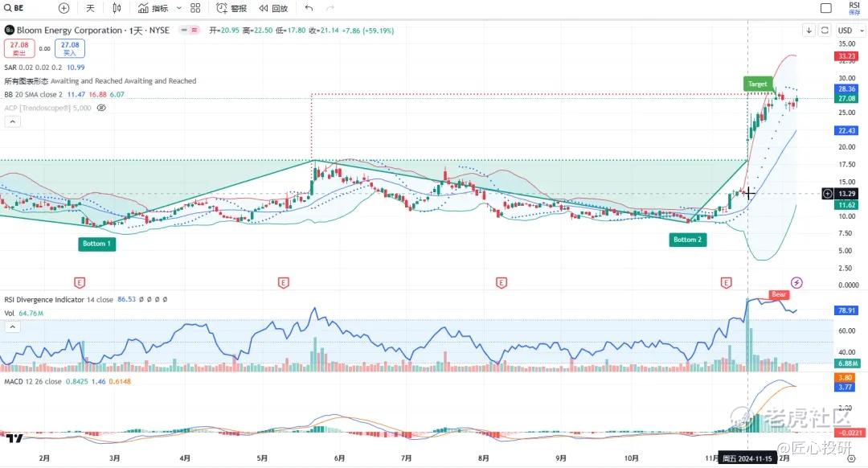This screenshot has width=868, height=468.
Task: Collapse main chart indicator legend
Action: tap(12, 121)
